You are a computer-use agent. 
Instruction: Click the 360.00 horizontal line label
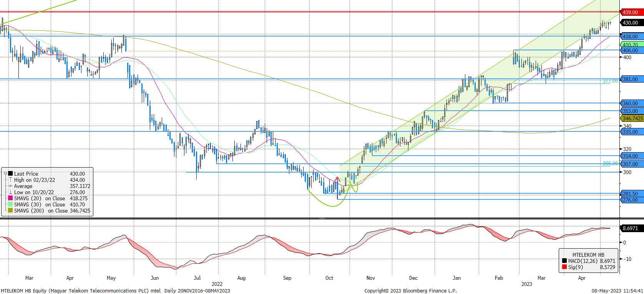point(632,103)
